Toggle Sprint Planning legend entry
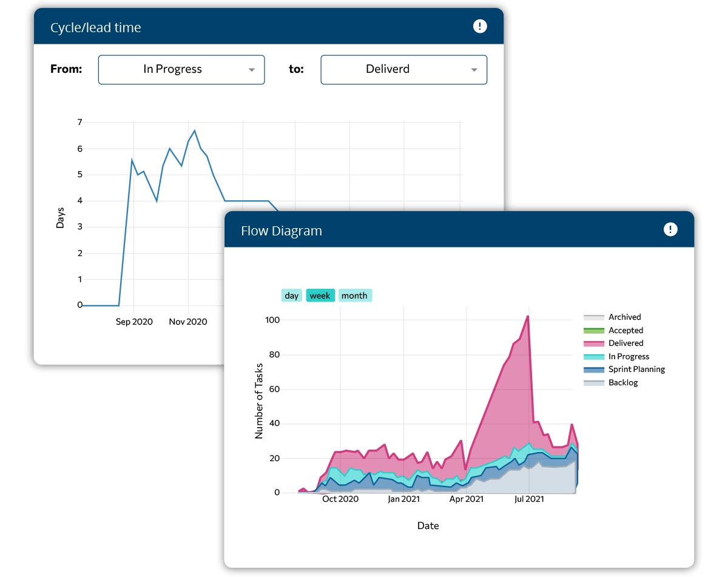 [x=636, y=369]
